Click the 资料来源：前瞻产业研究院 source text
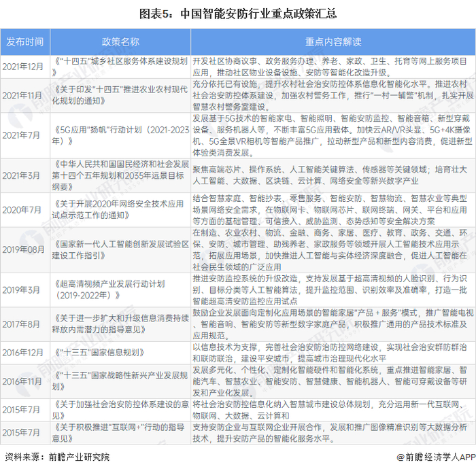 coord(57,457)
